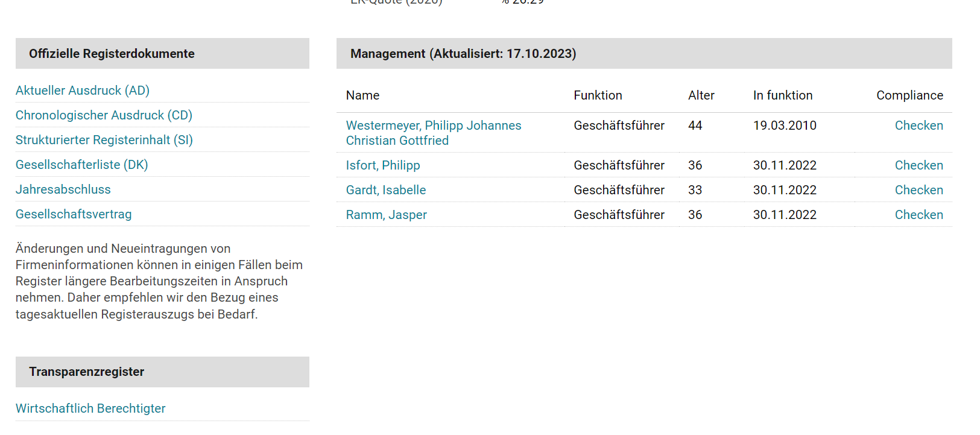Click Checken for Ramm, Jasper

click(918, 215)
